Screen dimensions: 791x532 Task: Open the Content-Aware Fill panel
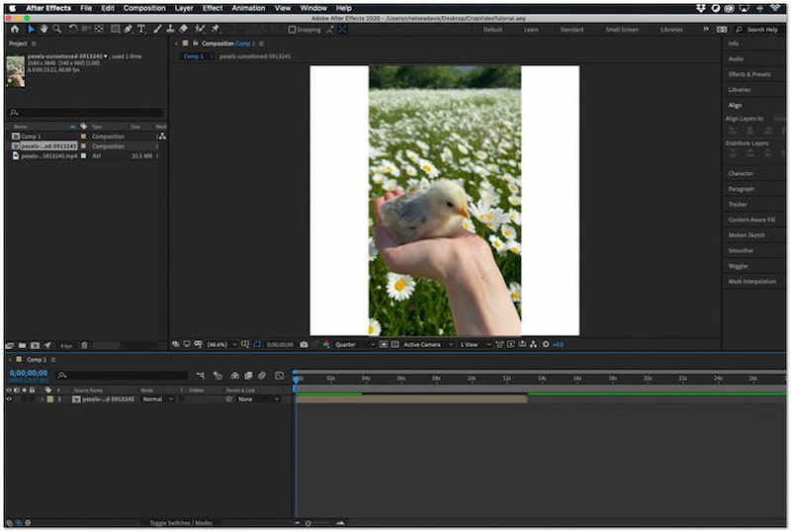pos(751,220)
